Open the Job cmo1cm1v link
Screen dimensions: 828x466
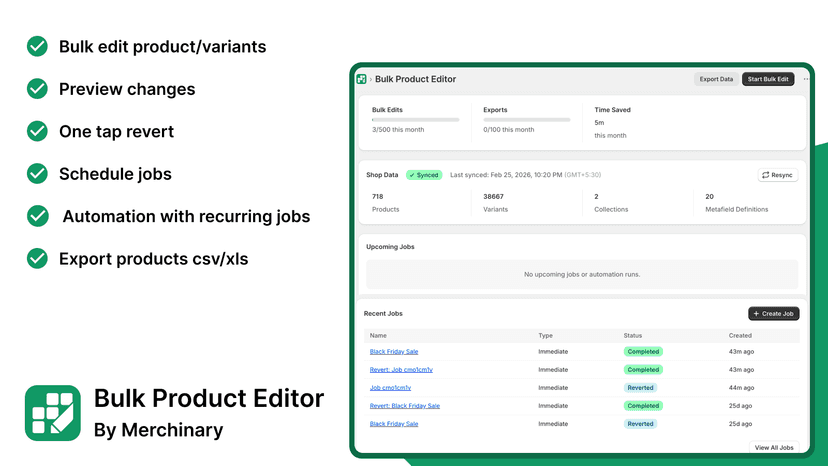click(x=390, y=387)
